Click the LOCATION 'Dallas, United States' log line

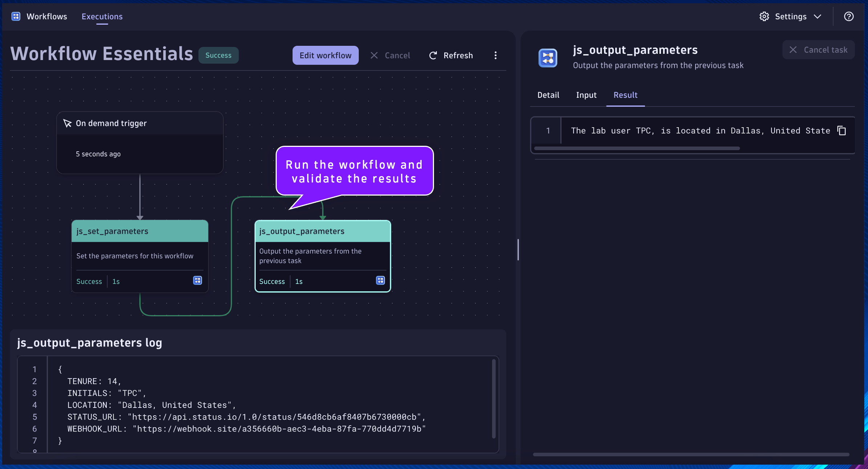(x=151, y=405)
